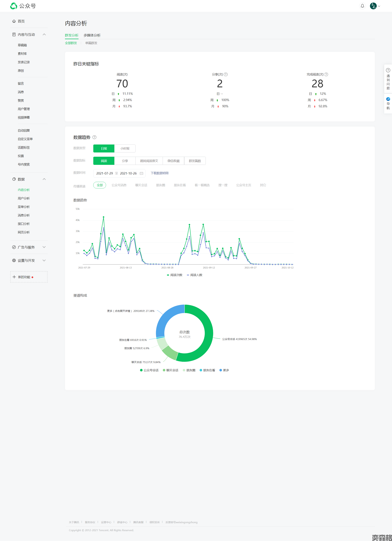Viewport: 392px width, 541px height.
Task: Collapse the 内容与互动 section
Action: 44,35
